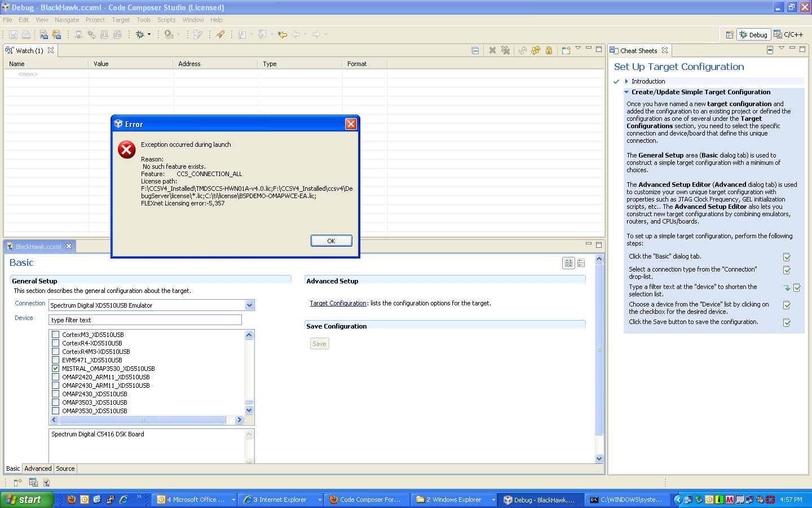Viewport: 812px width, 508px height.
Task: Check the EVM5471_XDS510USB device
Action: point(55,360)
